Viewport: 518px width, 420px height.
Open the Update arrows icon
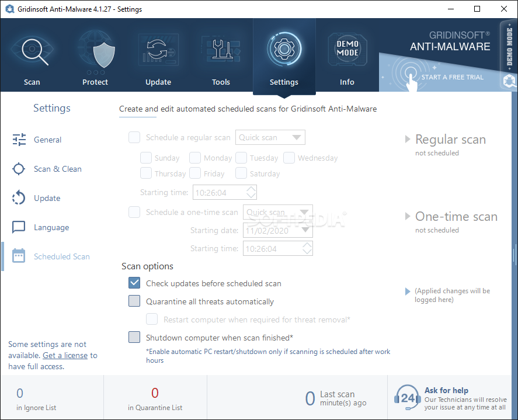158,50
